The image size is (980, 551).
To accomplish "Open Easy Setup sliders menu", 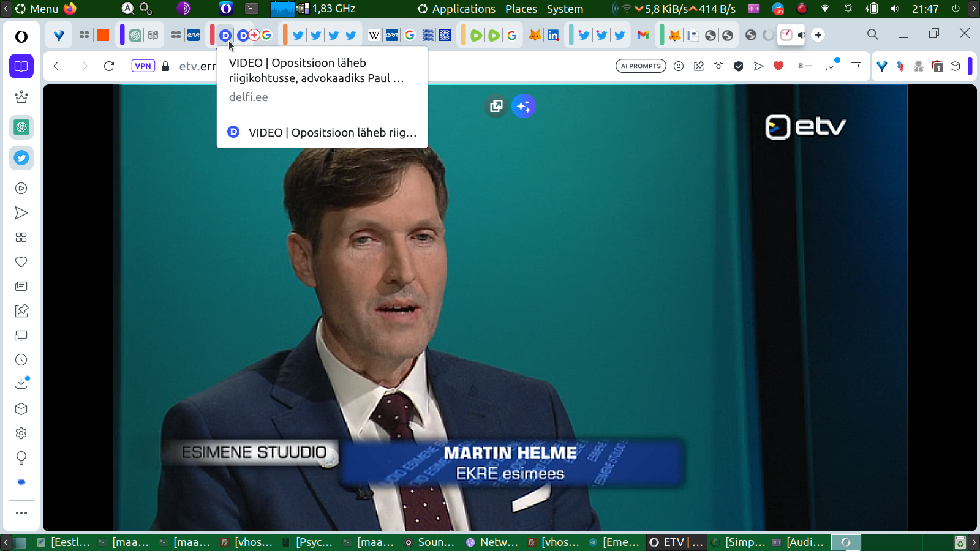I will point(856,66).
